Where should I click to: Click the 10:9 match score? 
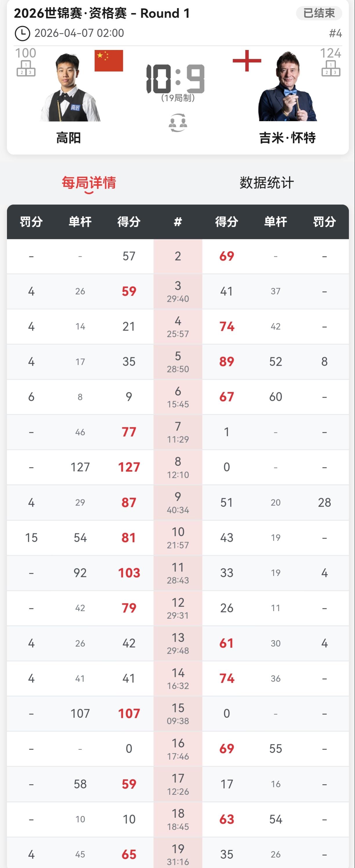click(x=176, y=79)
